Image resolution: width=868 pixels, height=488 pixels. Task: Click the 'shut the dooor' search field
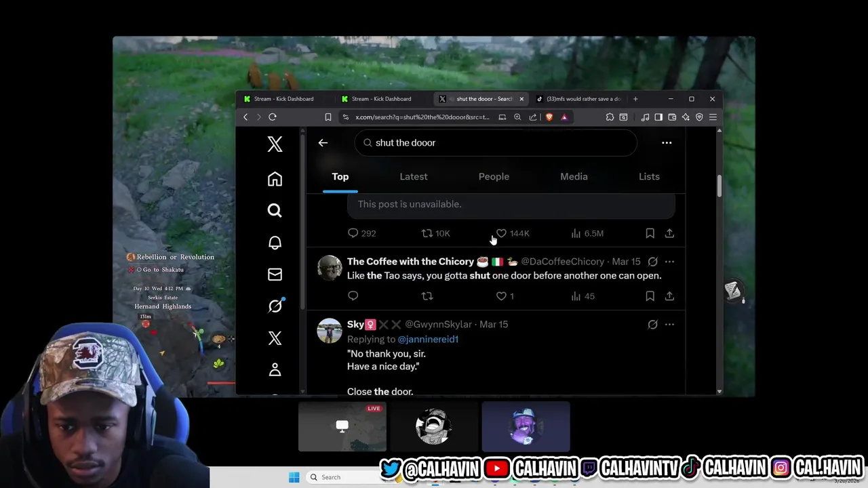tap(496, 143)
